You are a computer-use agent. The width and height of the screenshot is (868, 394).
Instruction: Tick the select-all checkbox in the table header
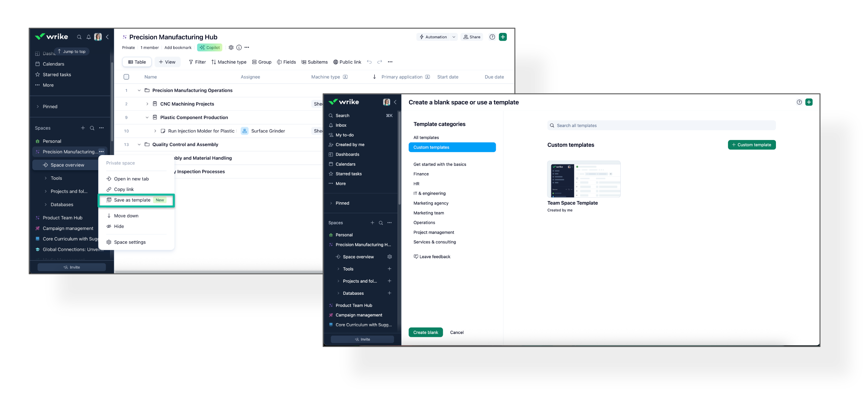coord(126,77)
